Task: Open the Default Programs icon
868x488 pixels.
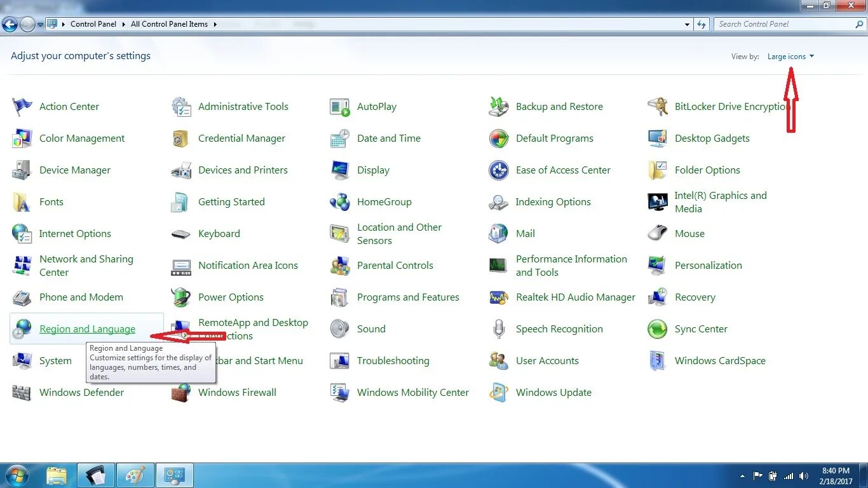Action: click(x=499, y=139)
